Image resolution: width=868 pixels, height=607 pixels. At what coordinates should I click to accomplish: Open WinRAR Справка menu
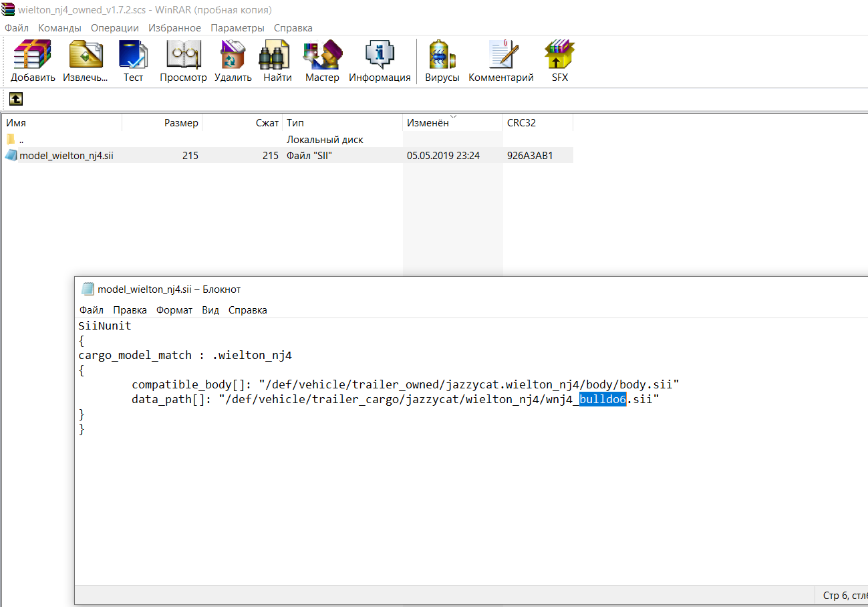pos(293,28)
